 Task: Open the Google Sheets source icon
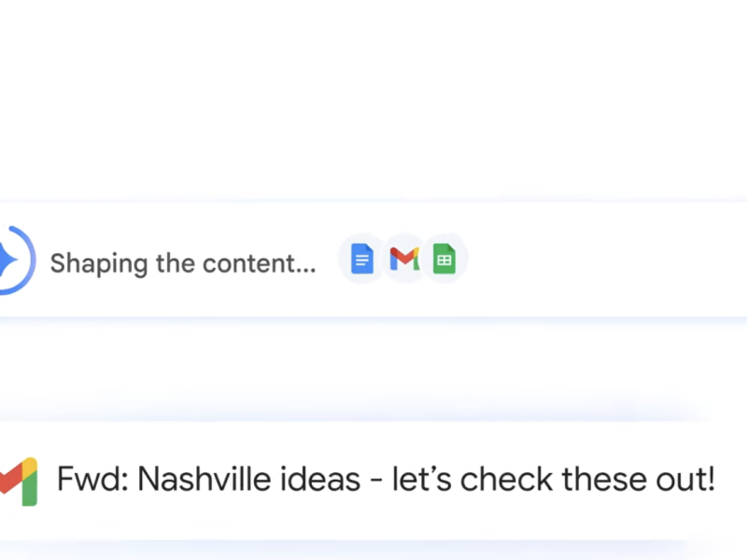pyautogui.click(x=444, y=259)
